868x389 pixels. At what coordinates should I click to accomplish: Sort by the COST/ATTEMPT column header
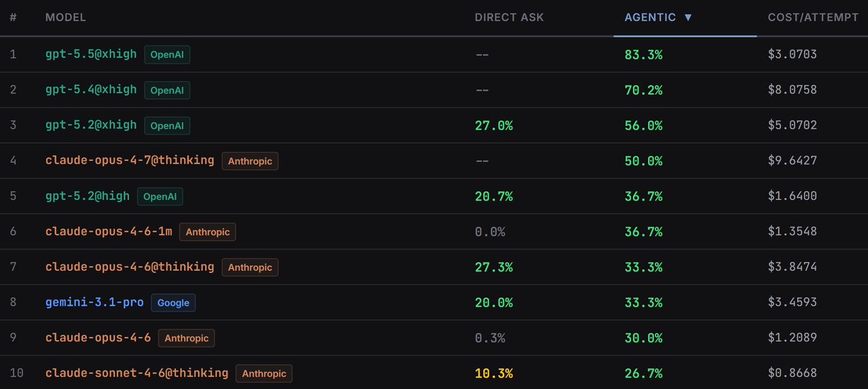coord(813,17)
